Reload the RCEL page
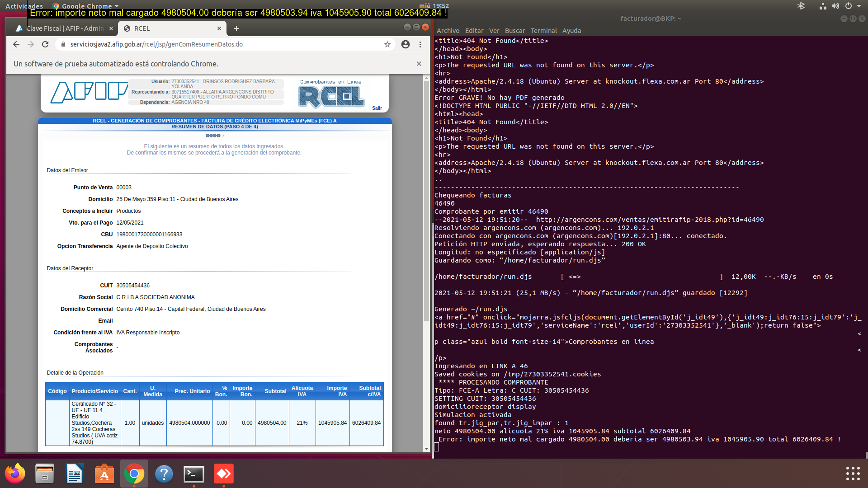868x488 pixels. (45, 44)
